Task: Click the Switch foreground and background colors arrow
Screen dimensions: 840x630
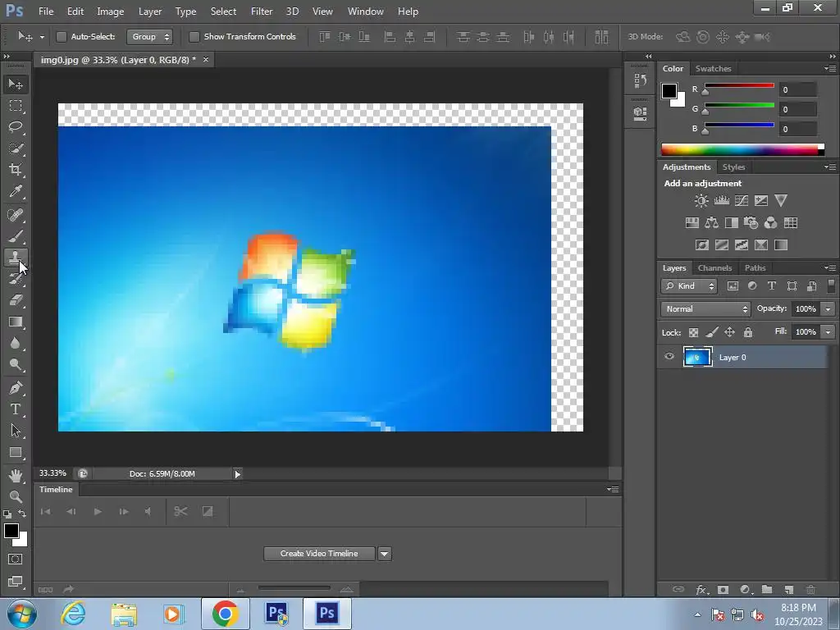Action: (22, 514)
